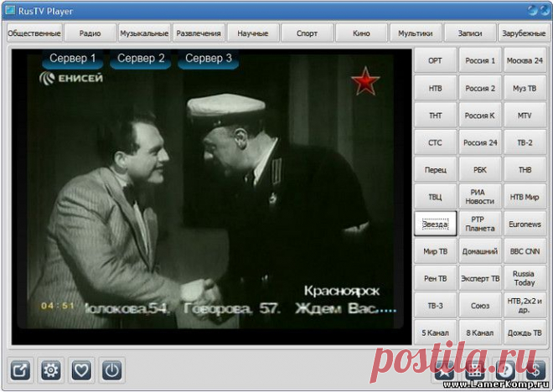Select the Спорт category tab
The image size is (553, 392).
click(308, 34)
